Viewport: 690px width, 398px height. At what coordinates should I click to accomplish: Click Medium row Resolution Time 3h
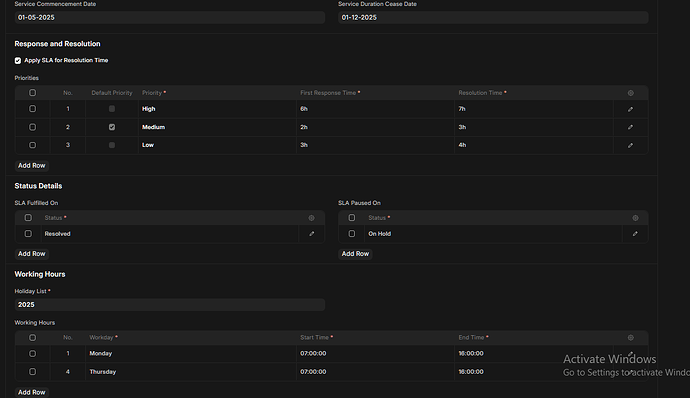click(534, 127)
